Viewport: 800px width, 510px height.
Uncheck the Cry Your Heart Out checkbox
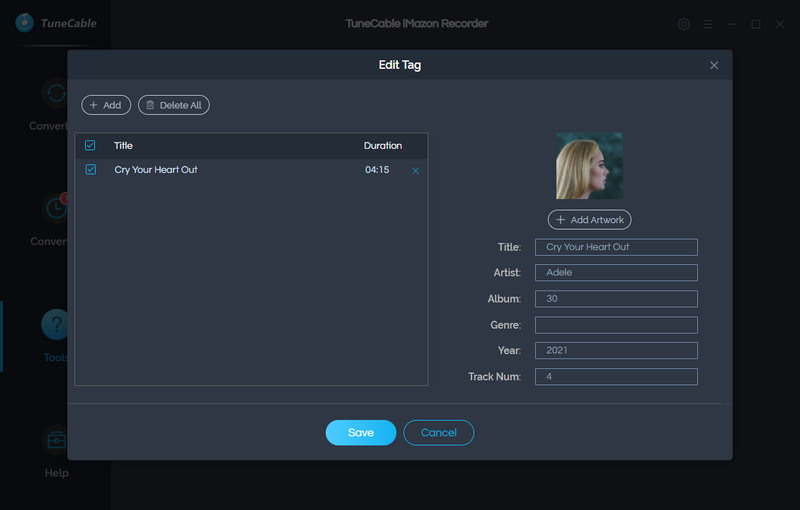(91, 169)
